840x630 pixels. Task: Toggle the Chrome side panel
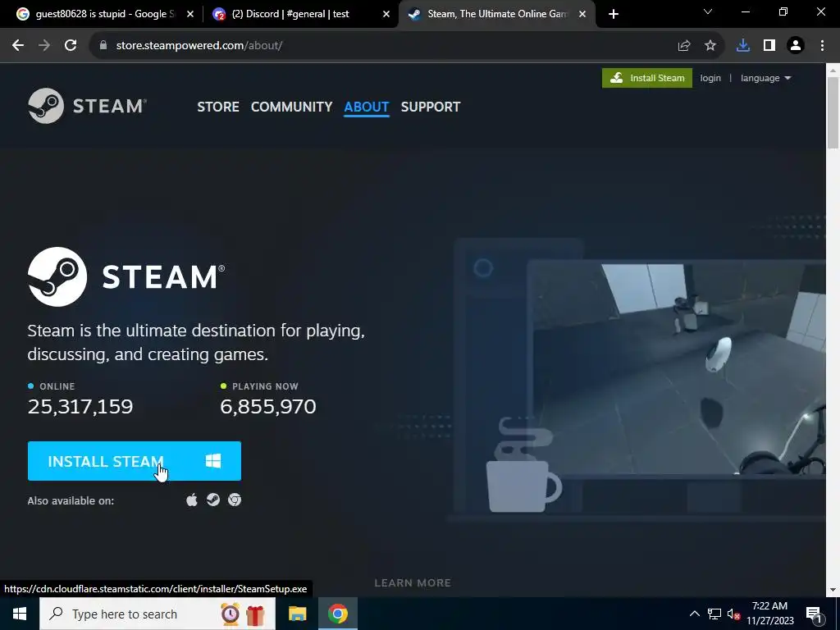pos(769,46)
